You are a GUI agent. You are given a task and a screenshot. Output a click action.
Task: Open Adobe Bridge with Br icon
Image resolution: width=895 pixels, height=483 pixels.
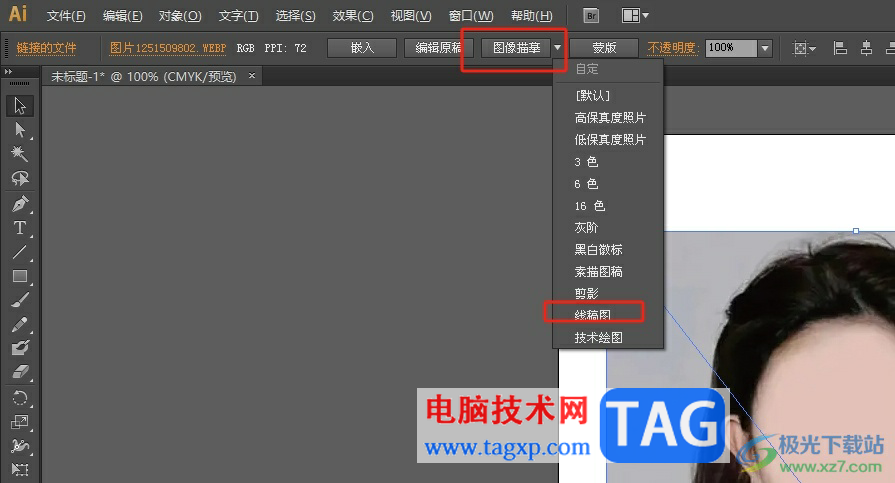pyautogui.click(x=592, y=15)
